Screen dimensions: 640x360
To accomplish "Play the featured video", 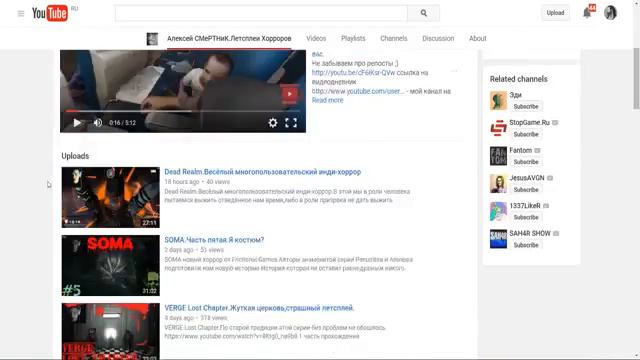I will [x=77, y=122].
